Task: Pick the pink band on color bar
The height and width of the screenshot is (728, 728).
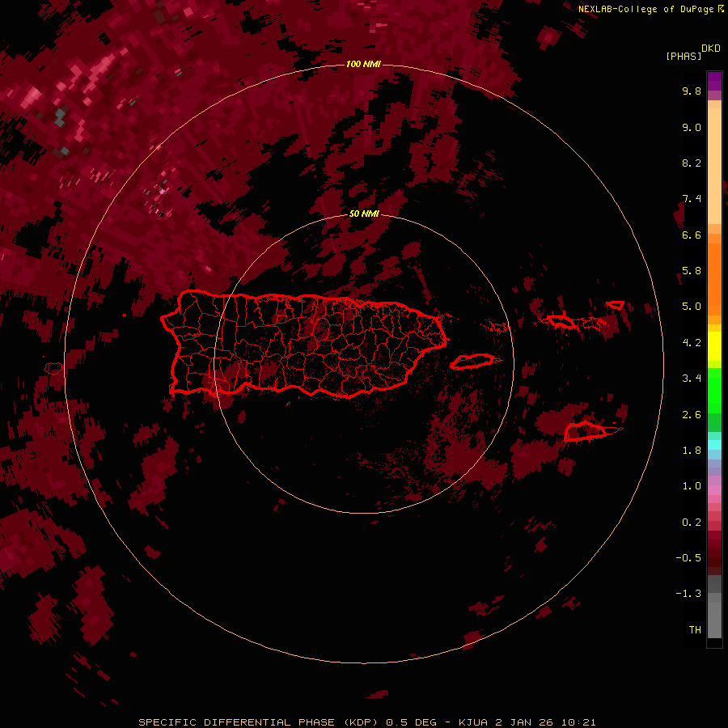Action: [x=714, y=490]
